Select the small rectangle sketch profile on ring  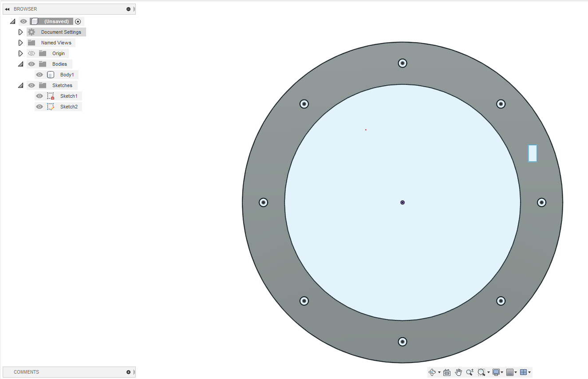pyautogui.click(x=533, y=153)
